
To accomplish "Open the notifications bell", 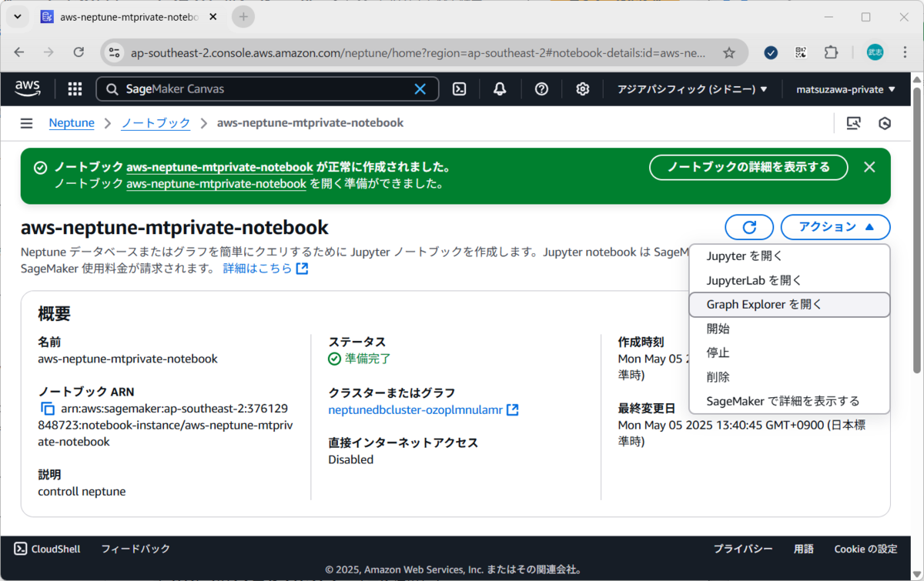I will (x=500, y=89).
